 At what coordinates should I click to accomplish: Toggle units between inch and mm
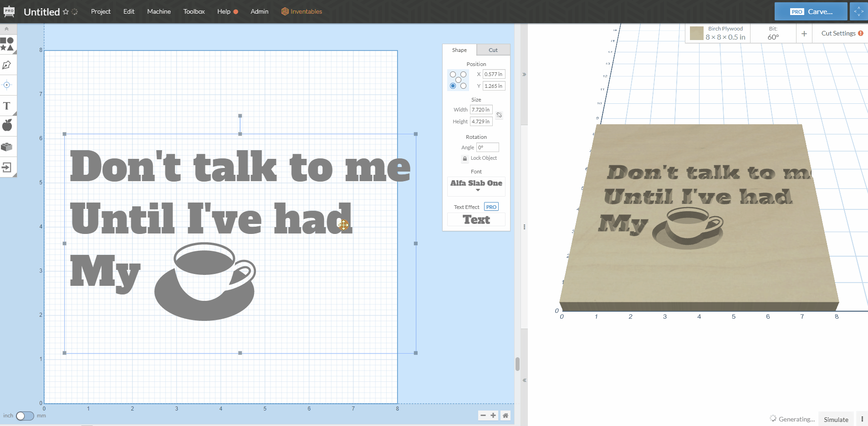click(25, 416)
